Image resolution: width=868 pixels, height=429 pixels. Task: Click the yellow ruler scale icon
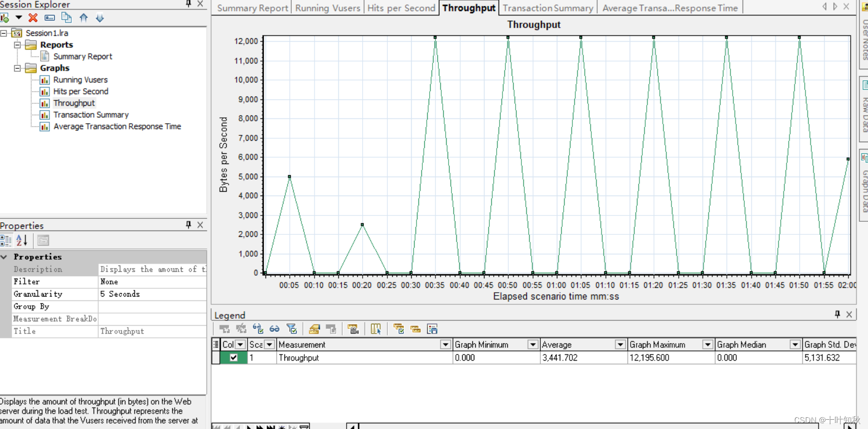point(415,329)
